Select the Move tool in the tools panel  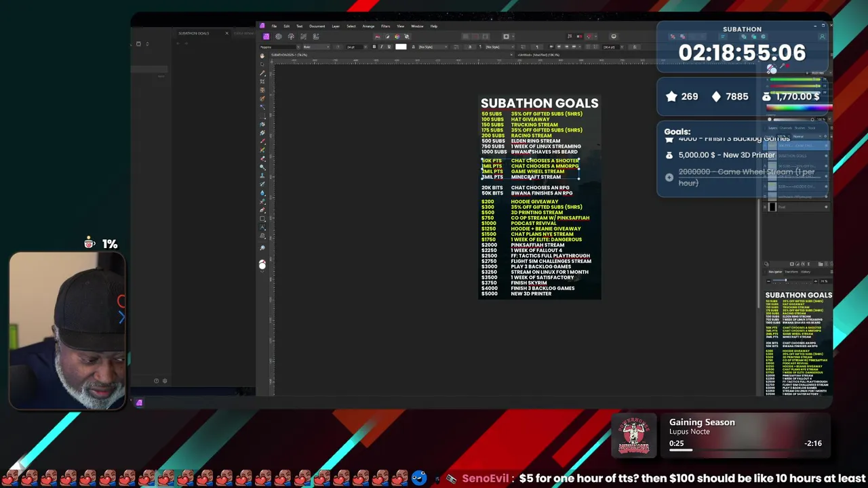click(262, 64)
